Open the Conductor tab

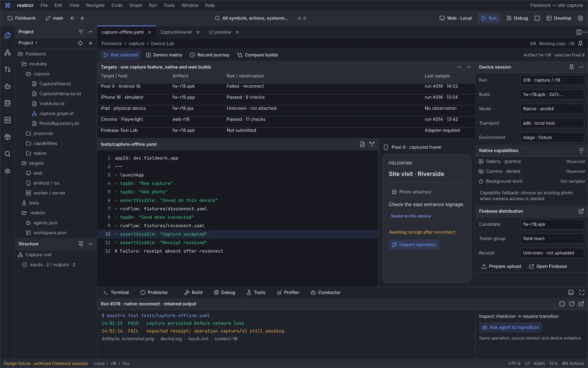[325, 292]
